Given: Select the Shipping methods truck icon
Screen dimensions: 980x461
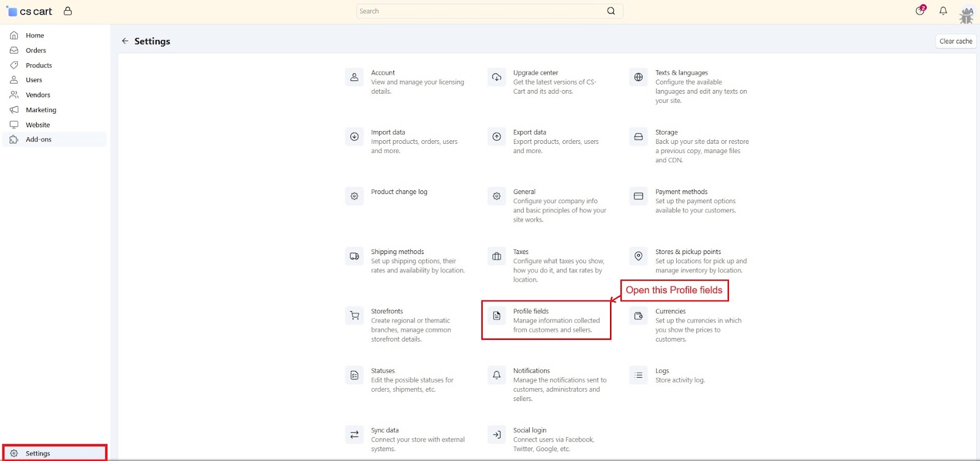Looking at the screenshot, I should [354, 257].
